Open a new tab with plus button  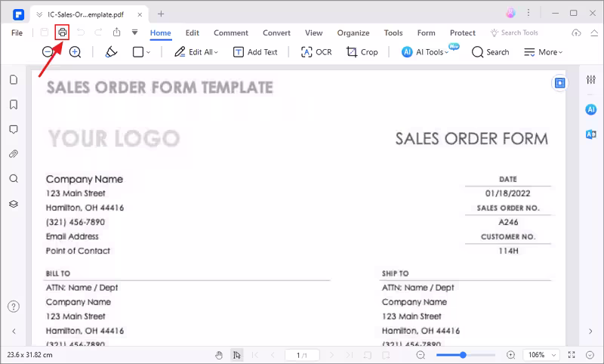(x=161, y=14)
